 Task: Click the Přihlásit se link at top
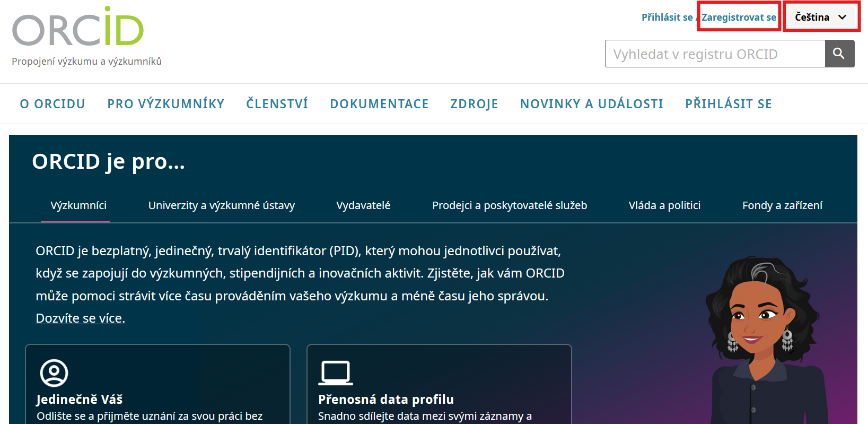click(x=667, y=17)
